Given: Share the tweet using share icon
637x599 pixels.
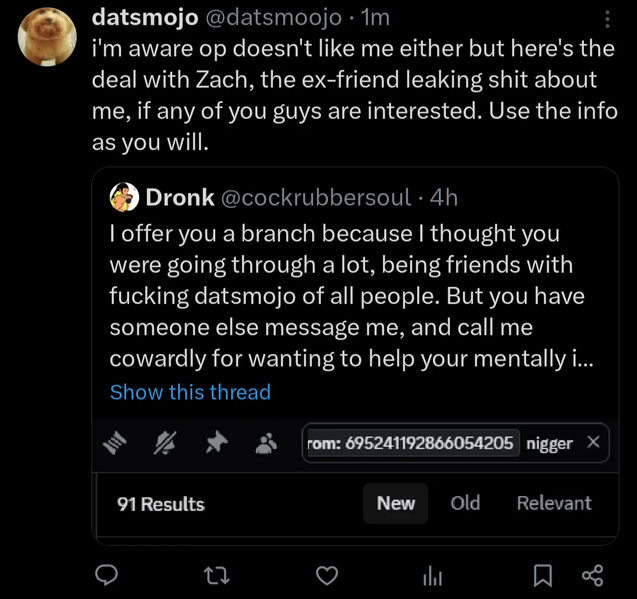Looking at the screenshot, I should (592, 575).
